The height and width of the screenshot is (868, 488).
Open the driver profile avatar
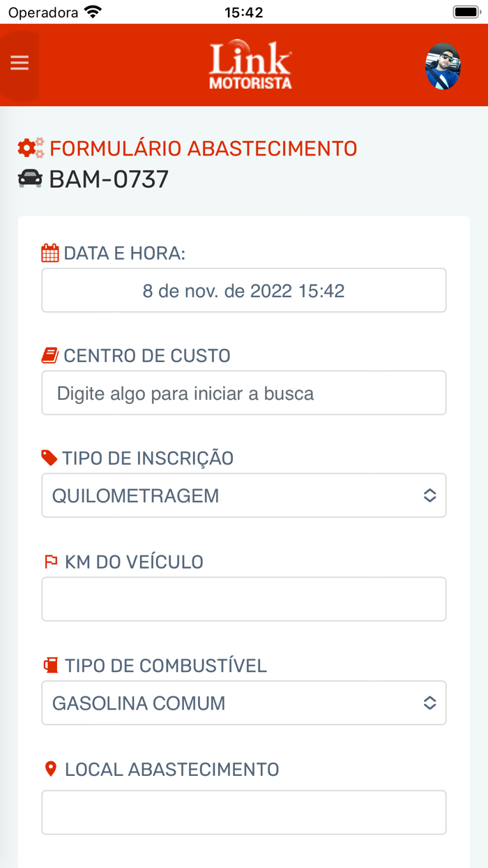pos(443,66)
